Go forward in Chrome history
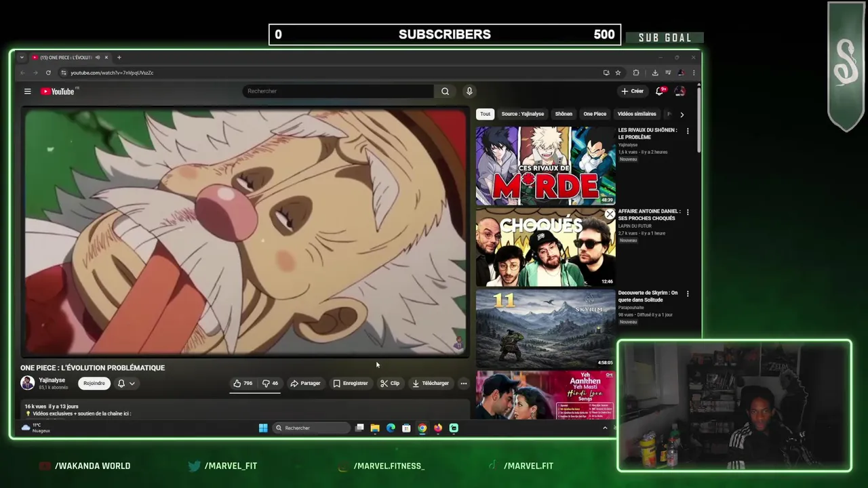Viewport: 868px width, 488px height. point(35,73)
